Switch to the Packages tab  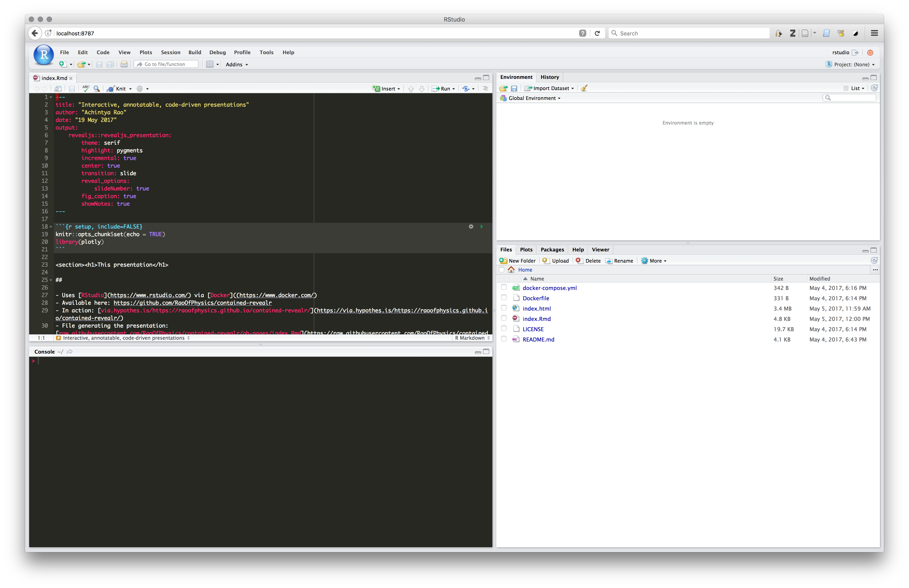[552, 249]
